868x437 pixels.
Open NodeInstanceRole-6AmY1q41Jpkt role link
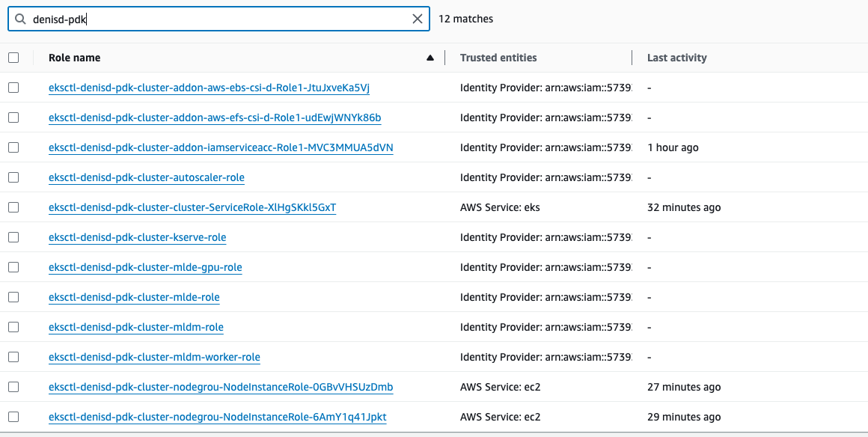point(218,417)
